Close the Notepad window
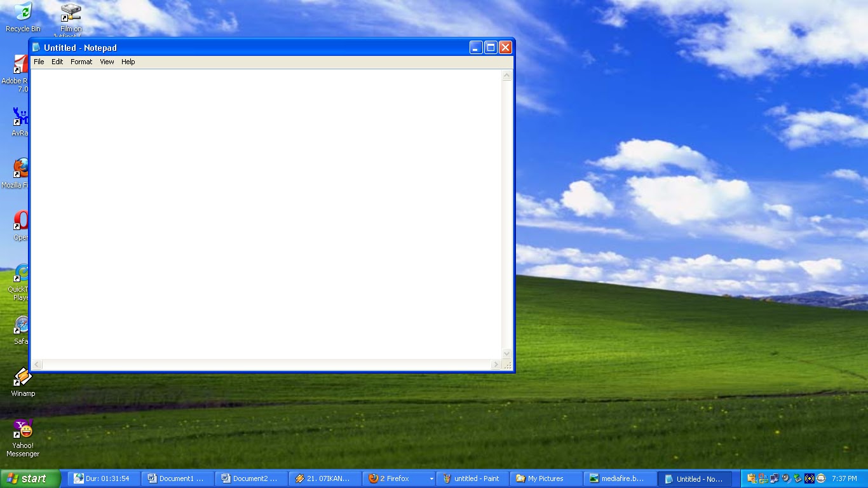 [x=505, y=48]
